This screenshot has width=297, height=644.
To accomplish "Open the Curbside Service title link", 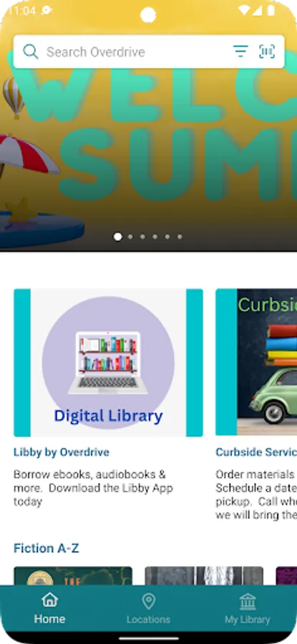I will coord(256,452).
